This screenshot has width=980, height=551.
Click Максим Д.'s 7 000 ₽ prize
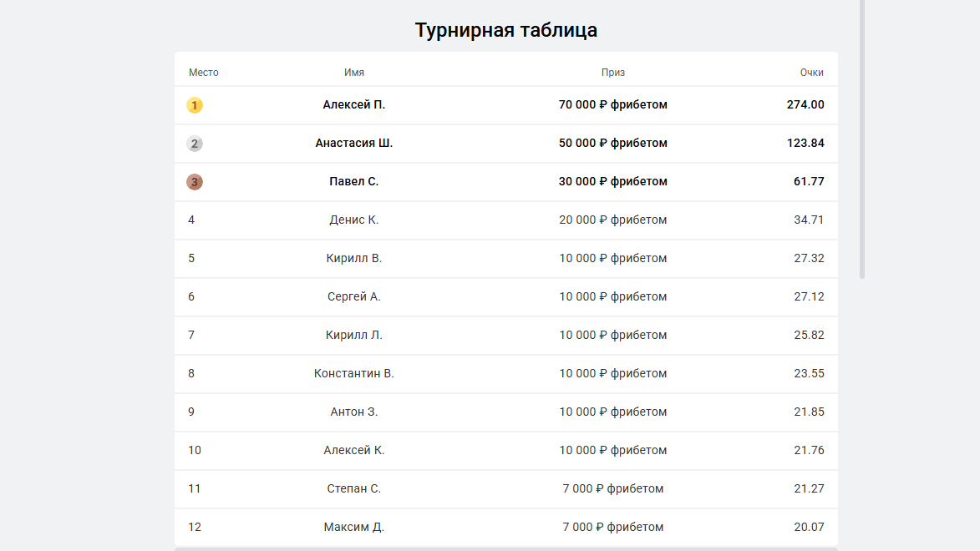613,528
